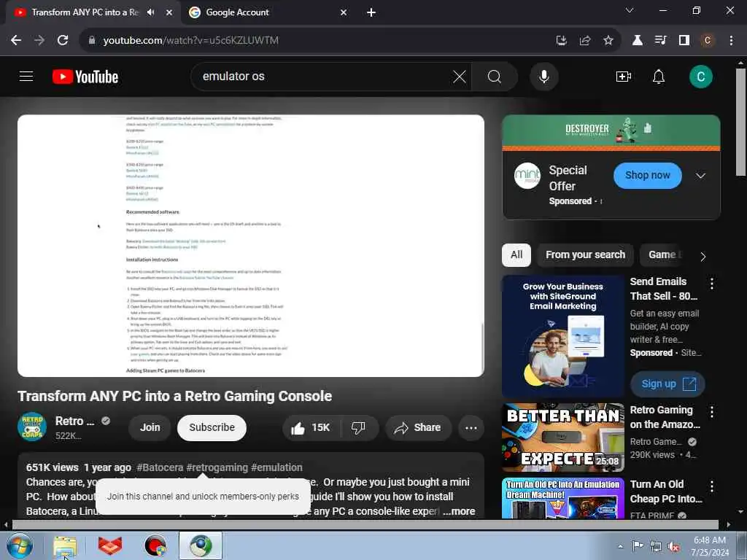747x560 pixels.
Task: Open Chrome profile avatar C
Action: [x=708, y=41]
